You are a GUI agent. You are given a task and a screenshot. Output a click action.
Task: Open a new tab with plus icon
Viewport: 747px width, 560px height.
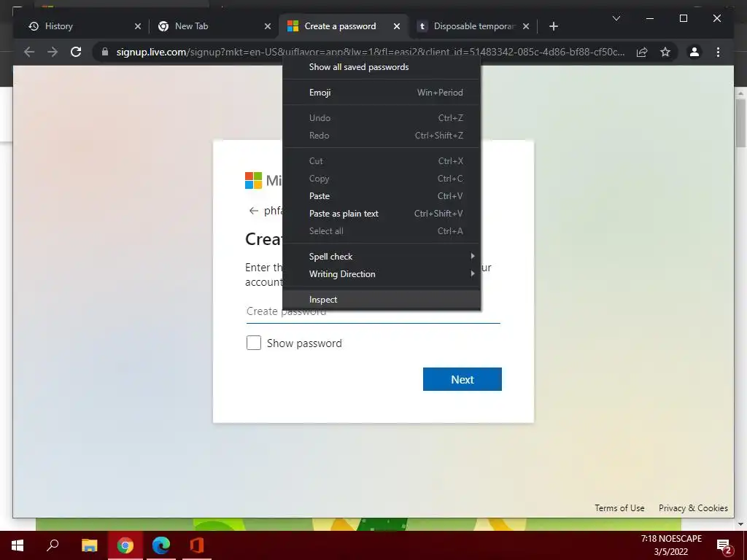click(553, 26)
